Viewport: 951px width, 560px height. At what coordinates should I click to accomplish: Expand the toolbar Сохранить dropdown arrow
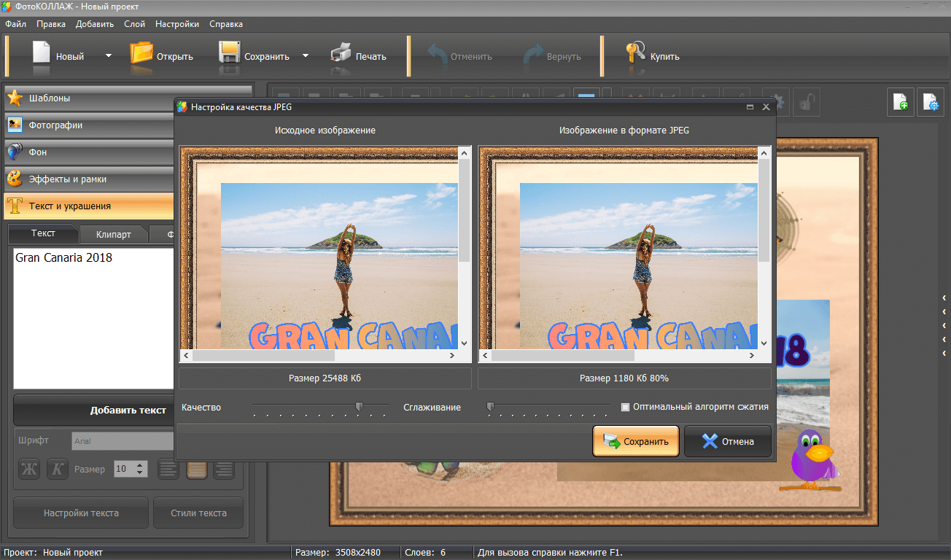[306, 55]
